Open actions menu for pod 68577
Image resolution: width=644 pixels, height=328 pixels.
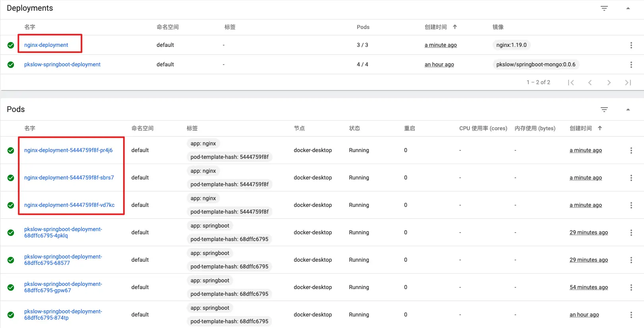pos(631,260)
